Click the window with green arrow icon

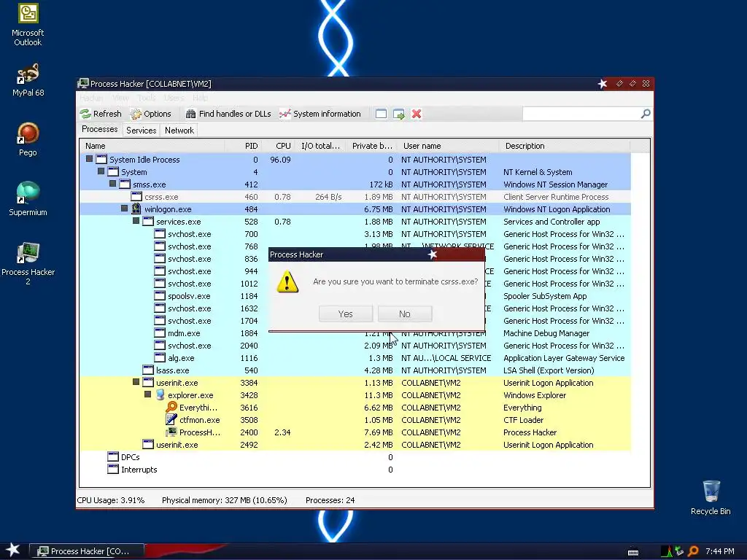(399, 114)
